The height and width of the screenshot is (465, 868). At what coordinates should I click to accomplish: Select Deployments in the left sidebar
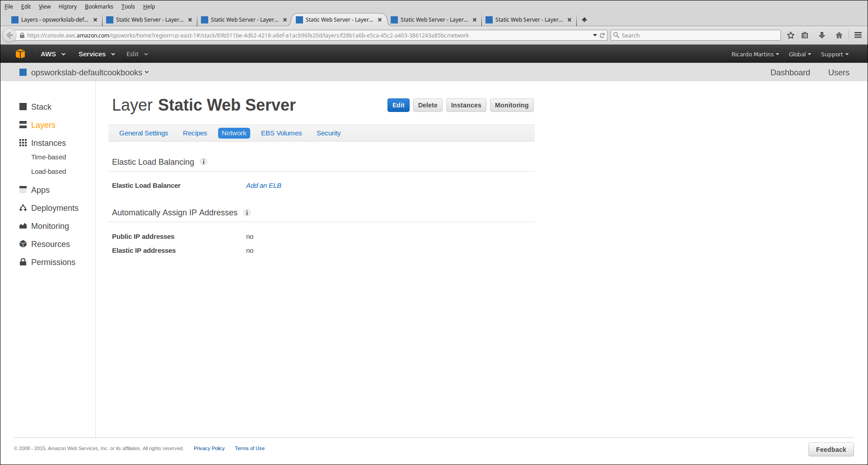(55, 208)
